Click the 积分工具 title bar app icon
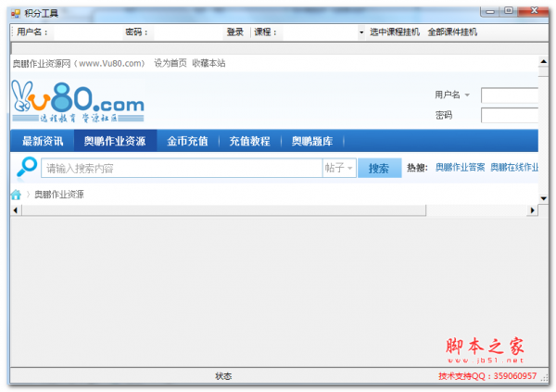Image resolution: width=556 pixels, height=392 pixels. click(x=15, y=14)
